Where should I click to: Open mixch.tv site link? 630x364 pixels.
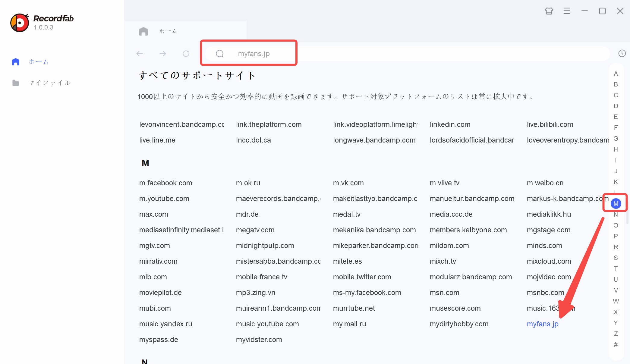pyautogui.click(x=443, y=261)
